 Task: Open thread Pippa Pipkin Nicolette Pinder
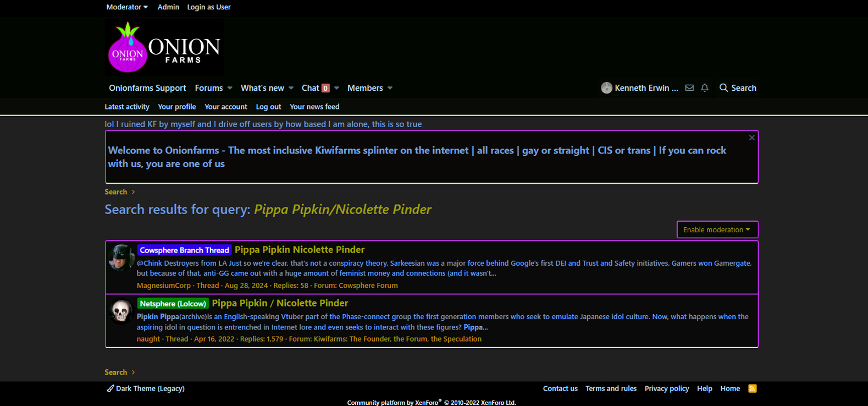coord(300,250)
